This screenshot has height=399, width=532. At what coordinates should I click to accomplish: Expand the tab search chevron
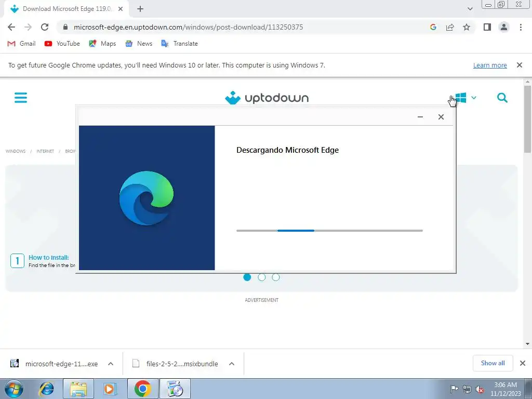click(x=470, y=9)
